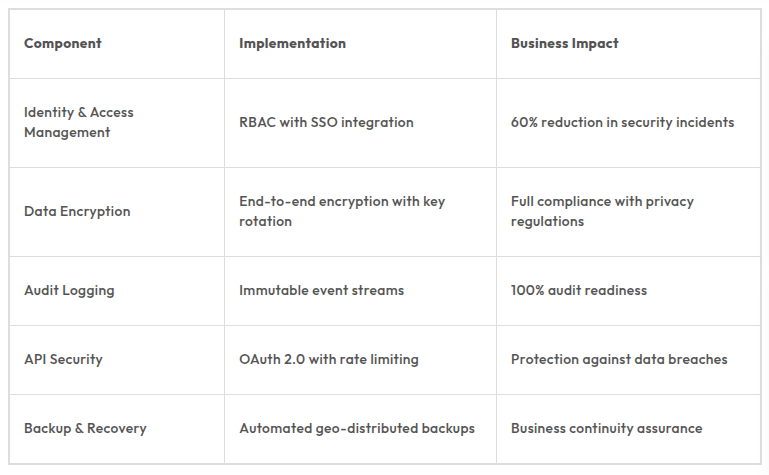Click the word rotation in Implementation column
The image size is (769, 475).
[265, 221]
